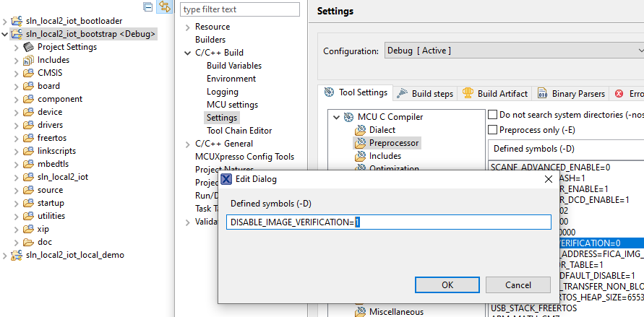Switch to the Build steps tab
The image size is (644, 317).
(x=426, y=94)
